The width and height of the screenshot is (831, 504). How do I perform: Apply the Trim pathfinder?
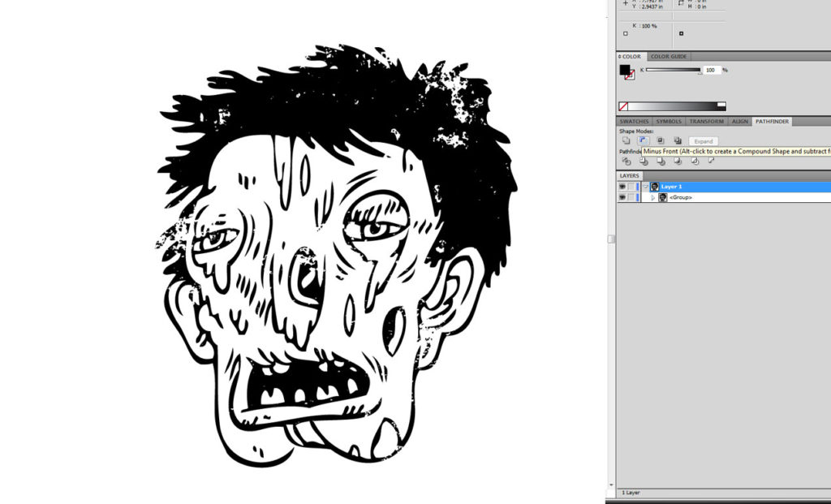pos(644,161)
